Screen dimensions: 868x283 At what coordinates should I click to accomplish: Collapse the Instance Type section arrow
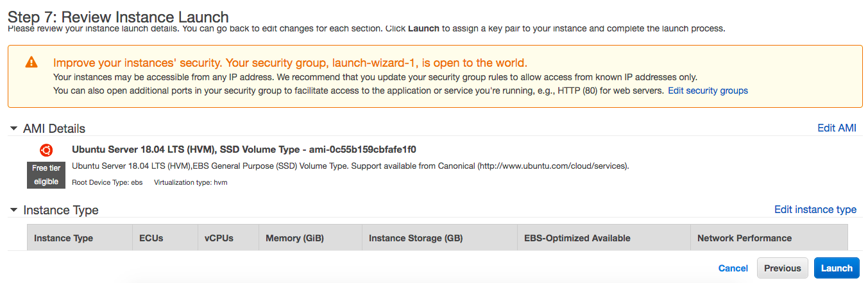click(x=13, y=210)
